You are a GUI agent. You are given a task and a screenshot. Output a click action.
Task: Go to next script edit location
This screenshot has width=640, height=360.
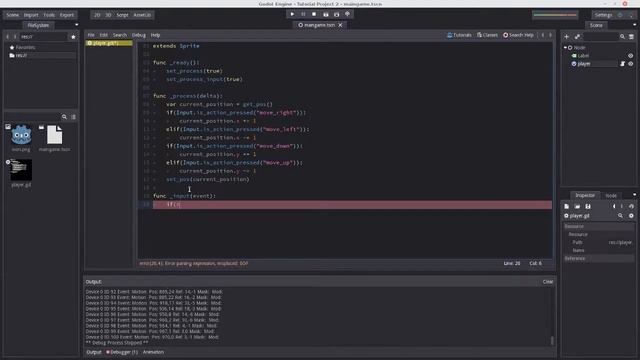pos(550,35)
